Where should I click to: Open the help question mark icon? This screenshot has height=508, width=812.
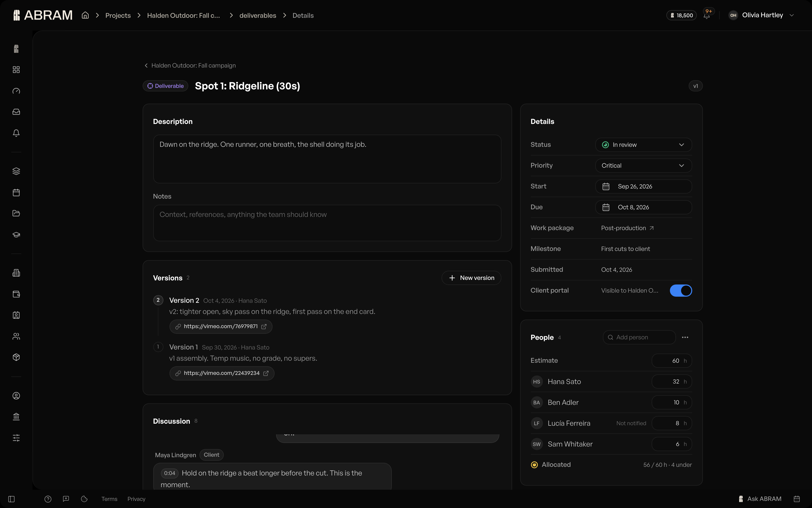48,499
